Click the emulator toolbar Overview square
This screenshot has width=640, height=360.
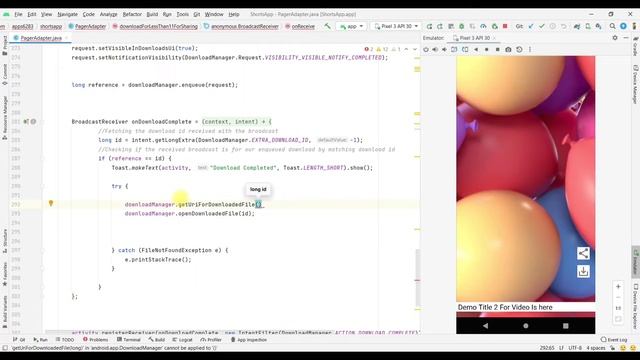click(x=497, y=49)
